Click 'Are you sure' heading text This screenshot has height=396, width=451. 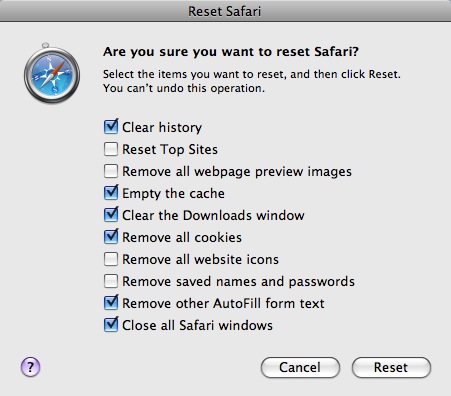coord(231,52)
